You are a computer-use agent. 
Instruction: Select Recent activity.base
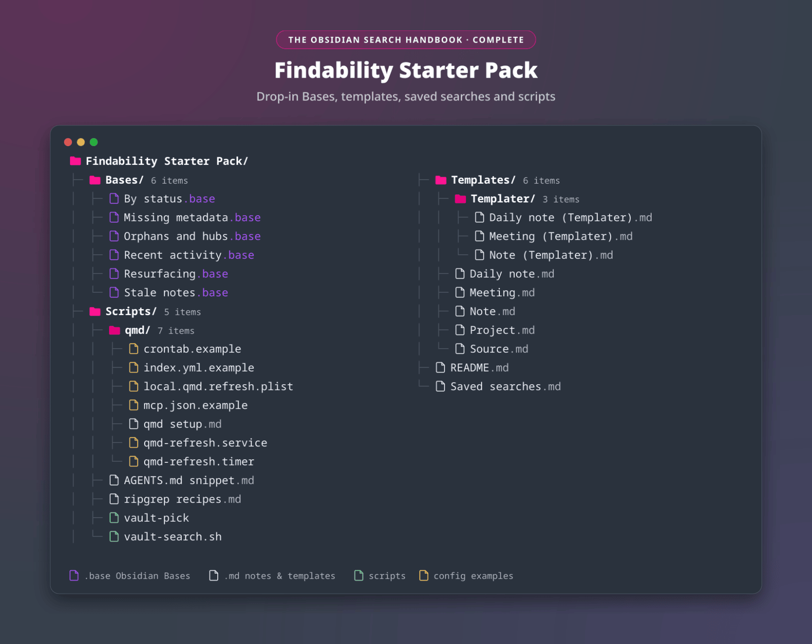tap(189, 255)
